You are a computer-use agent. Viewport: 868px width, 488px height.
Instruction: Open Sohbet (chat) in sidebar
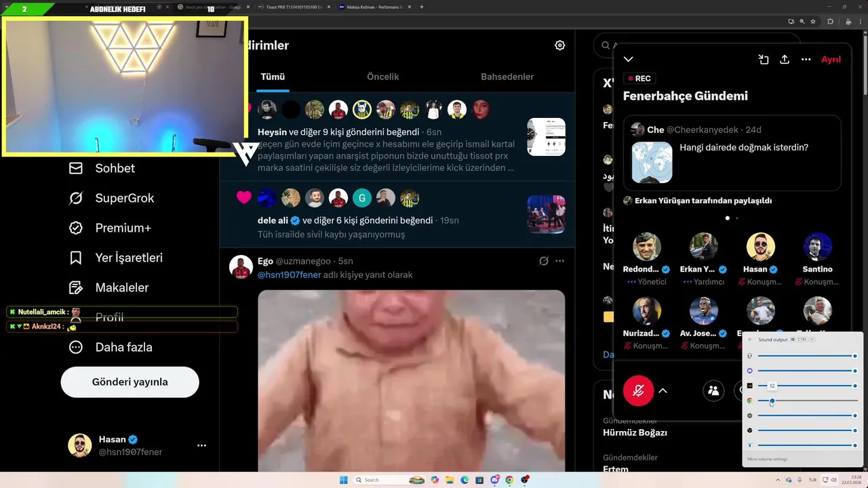click(x=102, y=168)
